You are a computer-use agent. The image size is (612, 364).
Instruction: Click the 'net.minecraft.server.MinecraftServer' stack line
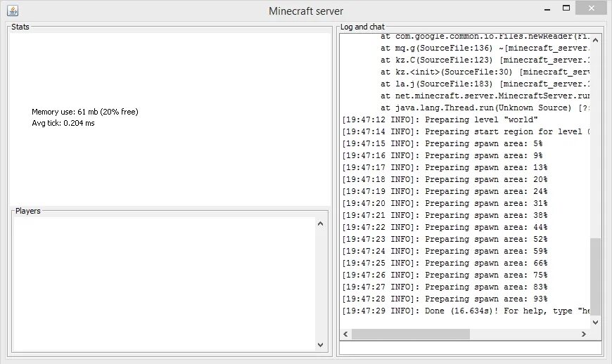tap(485, 96)
